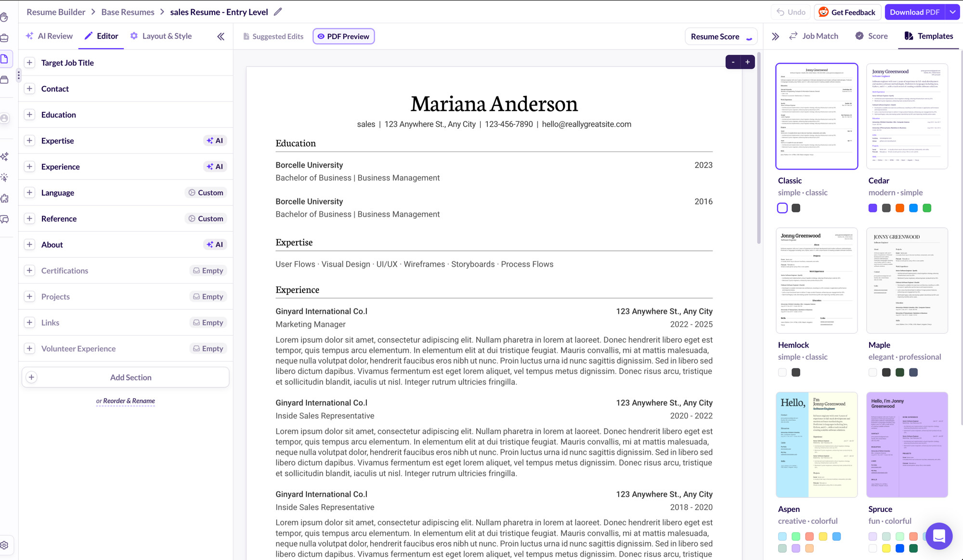Open the Resume Score button
The image size is (963, 560).
pyautogui.click(x=721, y=37)
